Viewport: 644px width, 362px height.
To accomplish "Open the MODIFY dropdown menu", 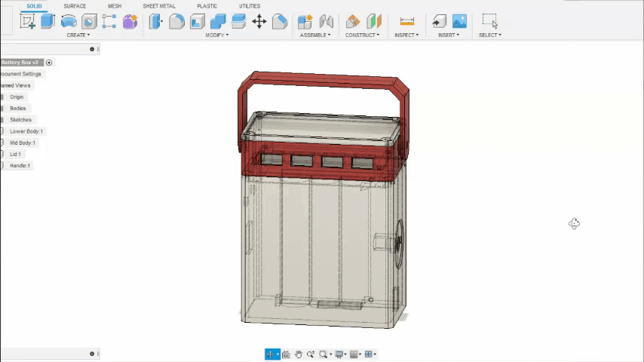I will [x=217, y=35].
